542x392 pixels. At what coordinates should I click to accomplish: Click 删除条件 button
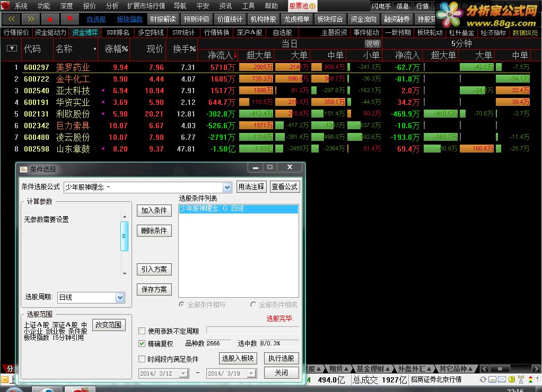154,230
